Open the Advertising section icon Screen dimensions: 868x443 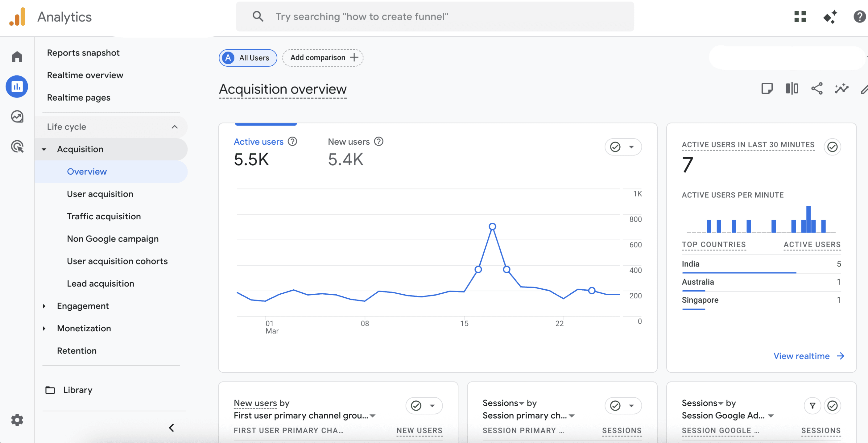17,146
